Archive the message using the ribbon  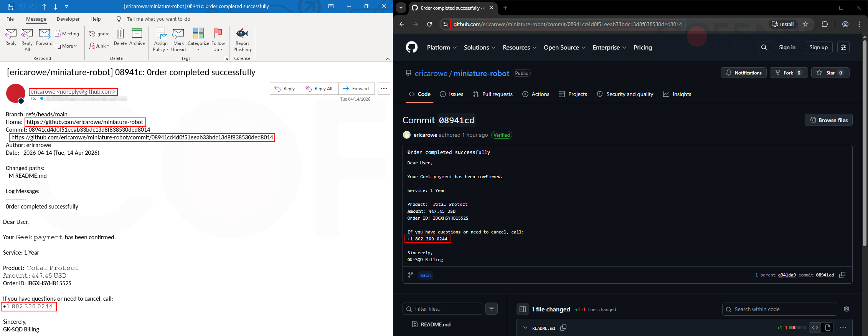click(x=137, y=37)
